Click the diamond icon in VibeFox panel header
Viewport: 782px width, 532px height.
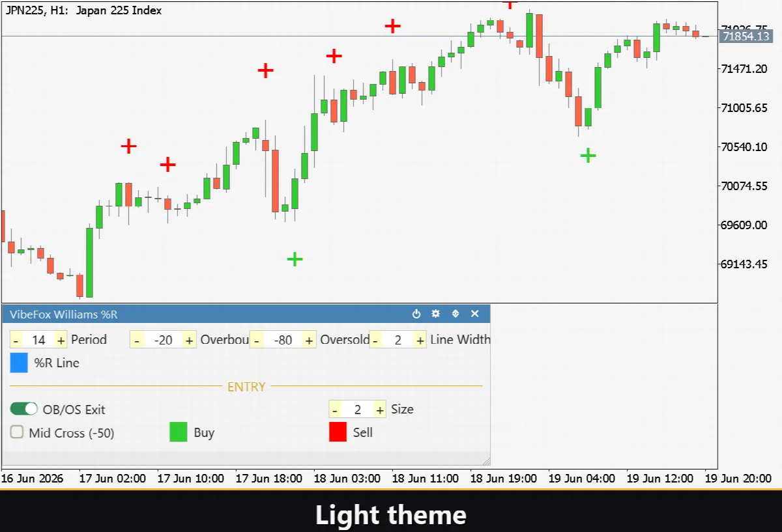456,314
